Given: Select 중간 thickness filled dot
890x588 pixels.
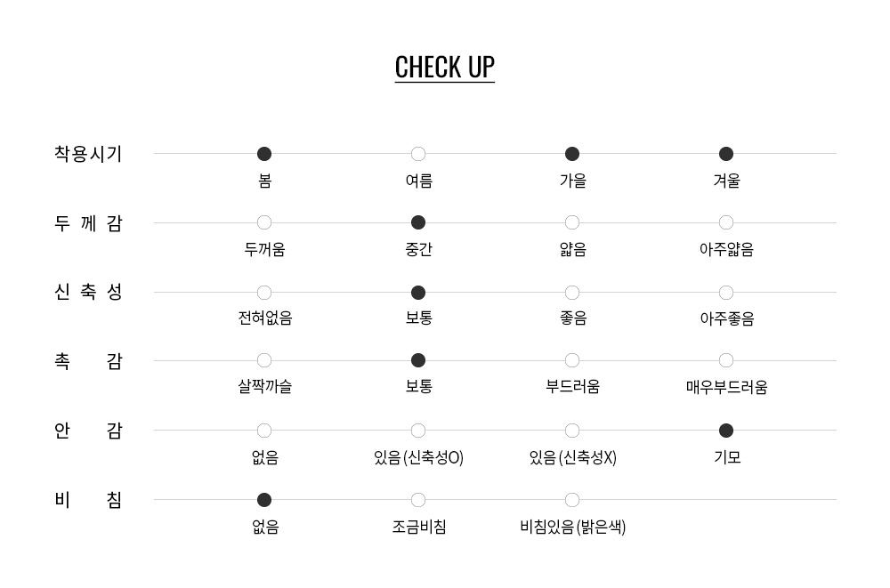Looking at the screenshot, I should click(x=417, y=222).
